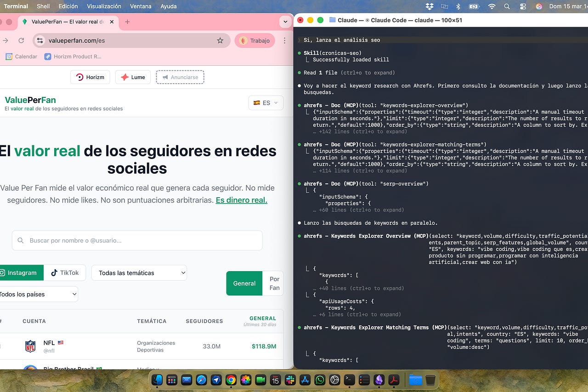The height and width of the screenshot is (392, 588).
Task: Open Slack from the Dock
Action: pos(290,380)
